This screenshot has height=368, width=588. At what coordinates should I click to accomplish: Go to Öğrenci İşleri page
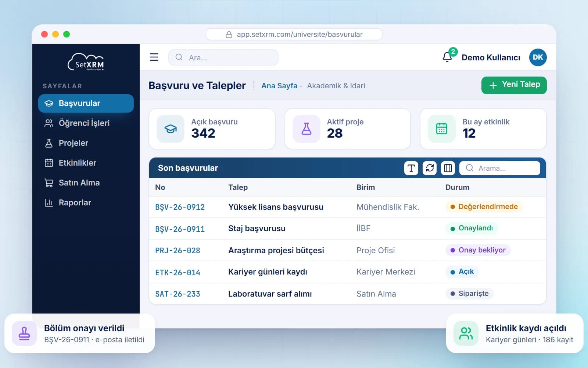click(86, 123)
